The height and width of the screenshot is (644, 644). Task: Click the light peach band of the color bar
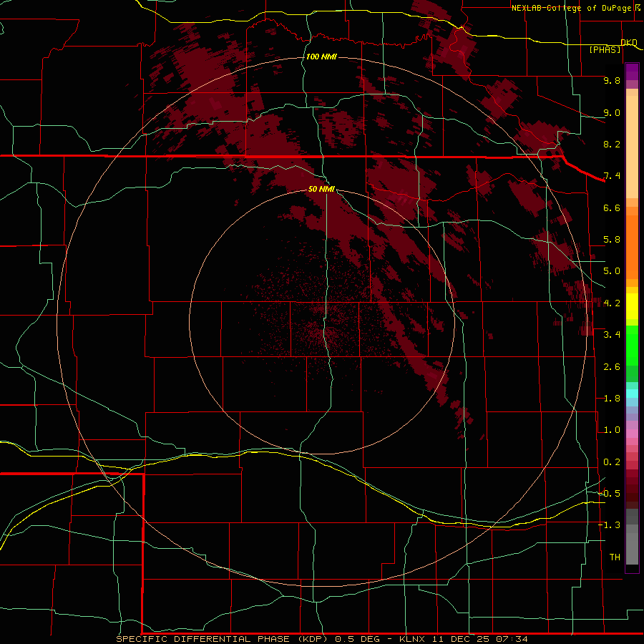[x=632, y=148]
